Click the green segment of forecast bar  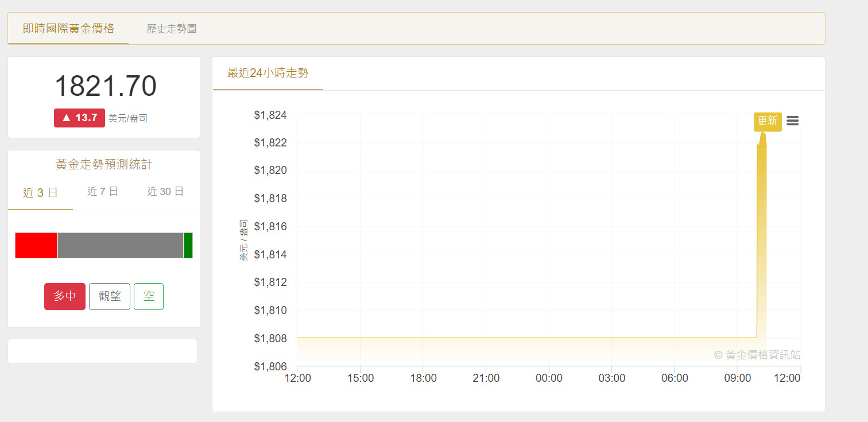188,245
